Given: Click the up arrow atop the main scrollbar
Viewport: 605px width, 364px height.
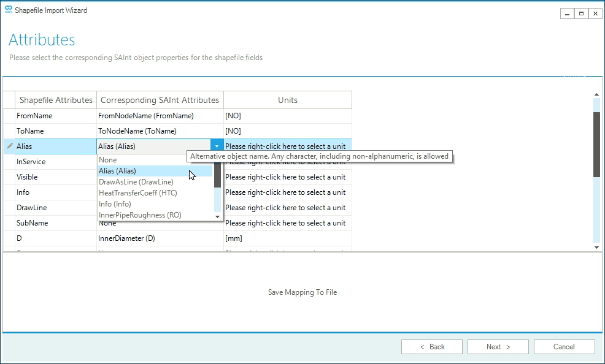Looking at the screenshot, I should (596, 94).
